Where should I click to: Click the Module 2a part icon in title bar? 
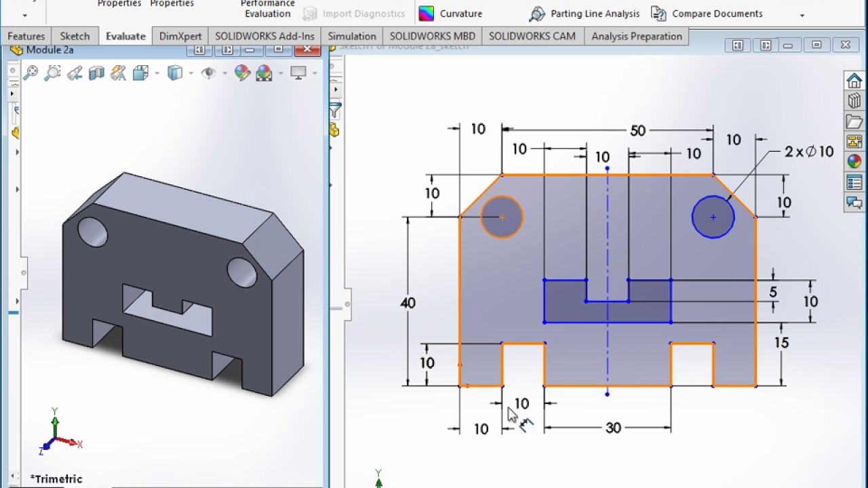coord(16,50)
